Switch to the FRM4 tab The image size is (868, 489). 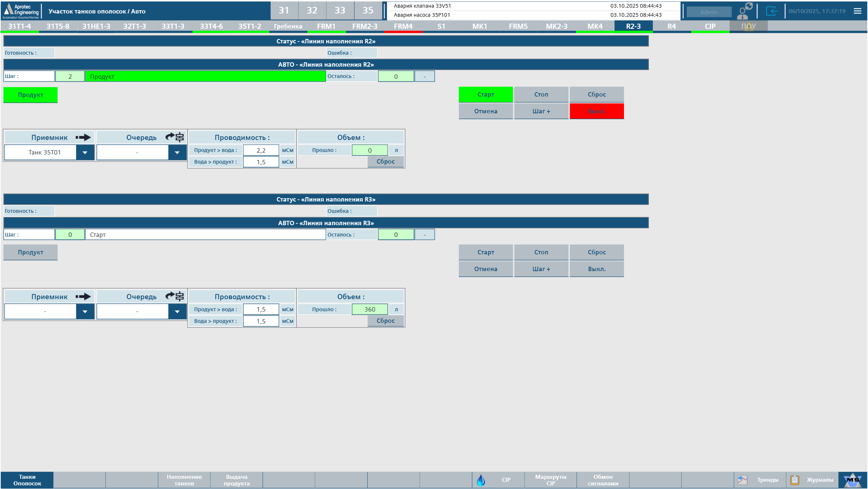pyautogui.click(x=403, y=26)
